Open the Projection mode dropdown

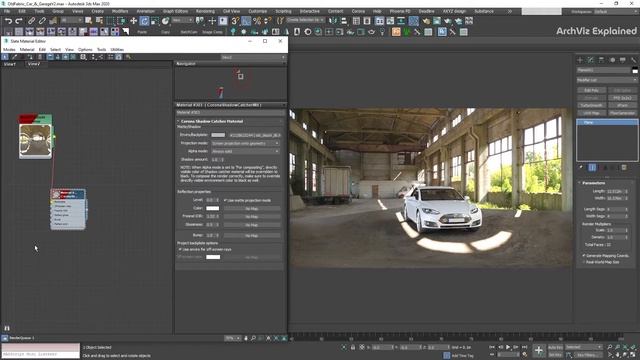click(245, 143)
